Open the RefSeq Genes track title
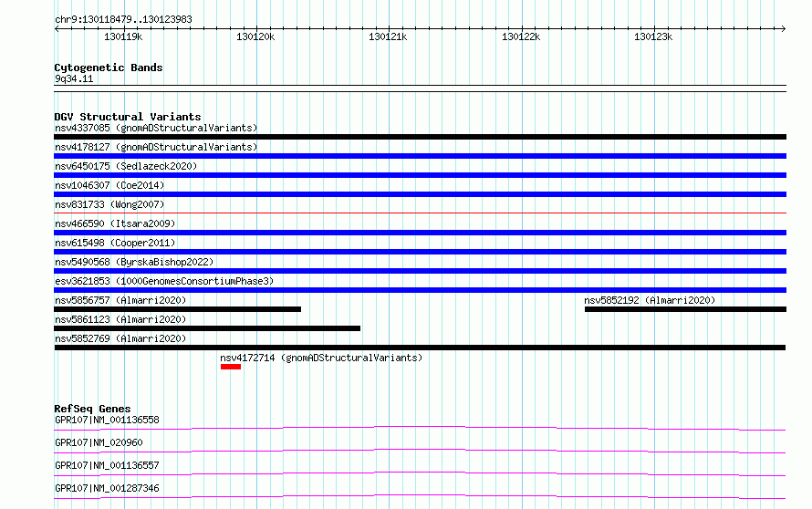812x509 pixels. coord(92,409)
